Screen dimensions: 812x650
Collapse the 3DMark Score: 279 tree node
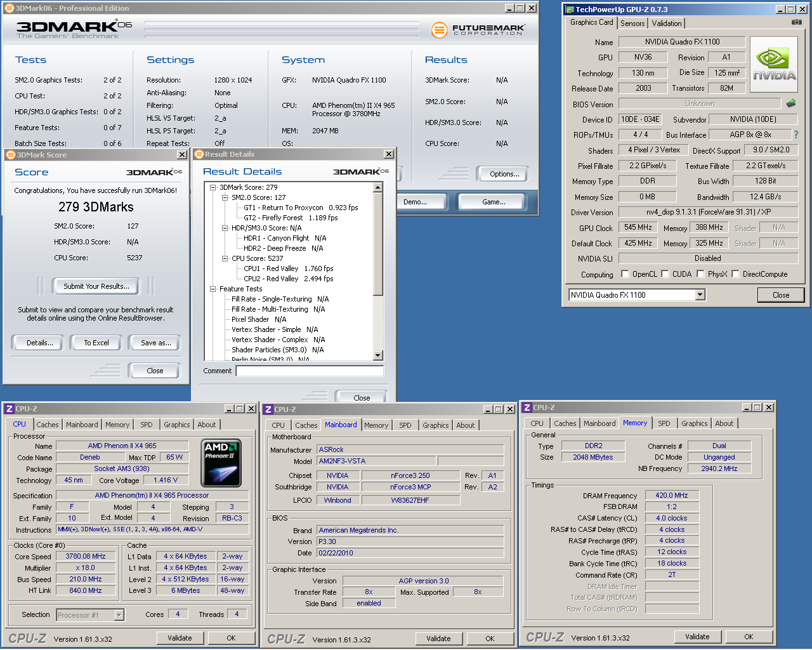point(213,187)
